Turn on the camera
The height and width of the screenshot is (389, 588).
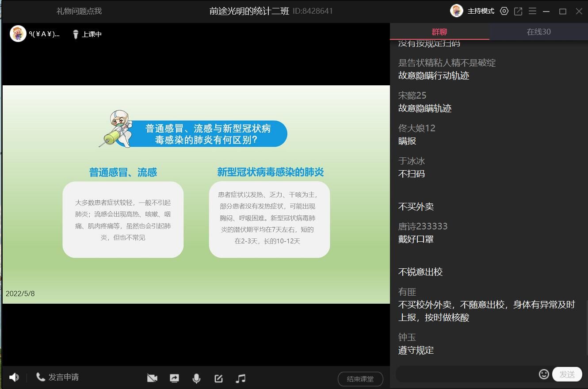[x=152, y=378]
